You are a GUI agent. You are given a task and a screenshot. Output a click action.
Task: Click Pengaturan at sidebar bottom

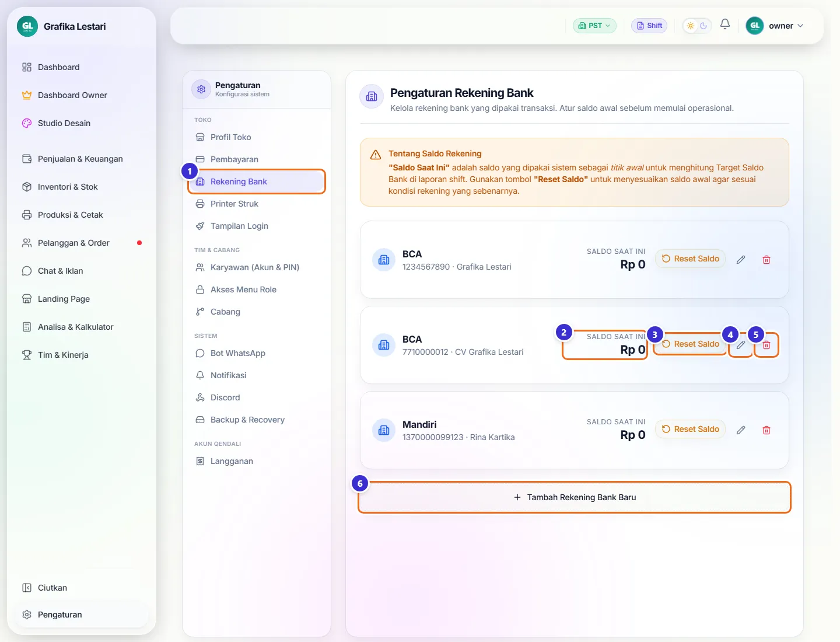coord(82,615)
